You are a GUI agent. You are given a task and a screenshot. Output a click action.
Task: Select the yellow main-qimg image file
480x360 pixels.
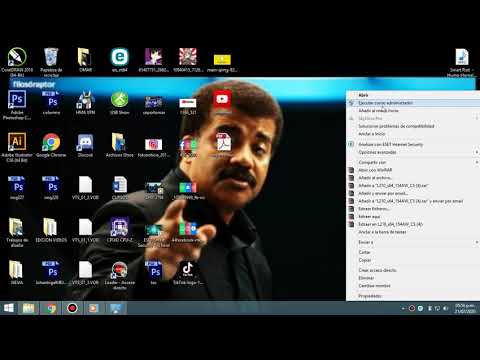click(x=222, y=59)
